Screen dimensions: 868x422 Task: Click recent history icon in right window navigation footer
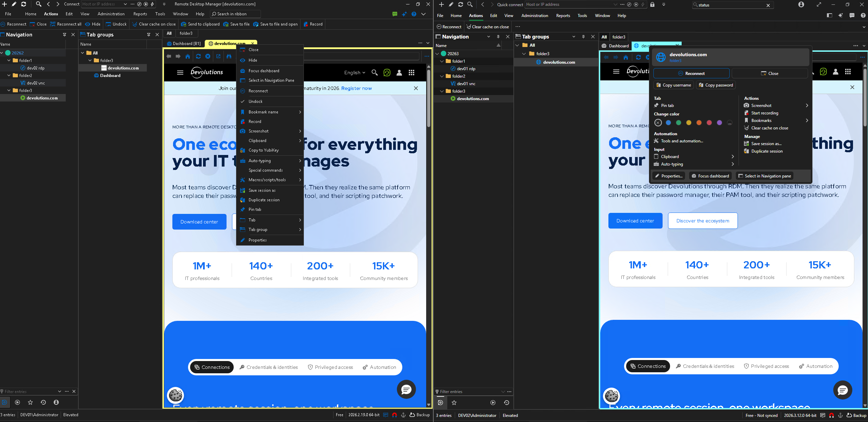[507, 403]
